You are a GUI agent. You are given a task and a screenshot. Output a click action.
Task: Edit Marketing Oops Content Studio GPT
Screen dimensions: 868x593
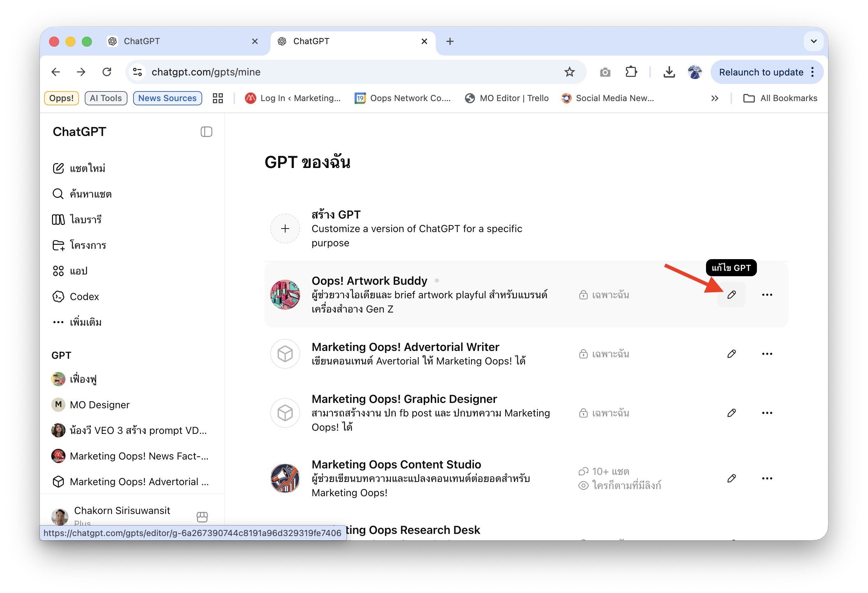[731, 478]
